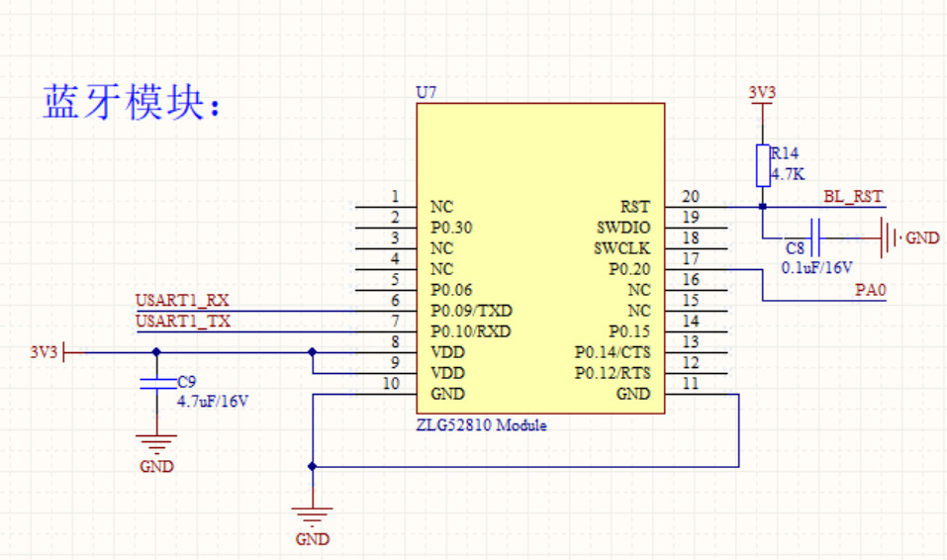Select pin name P0.12/RTS
The width and height of the screenshot is (947, 560).
[x=613, y=373]
